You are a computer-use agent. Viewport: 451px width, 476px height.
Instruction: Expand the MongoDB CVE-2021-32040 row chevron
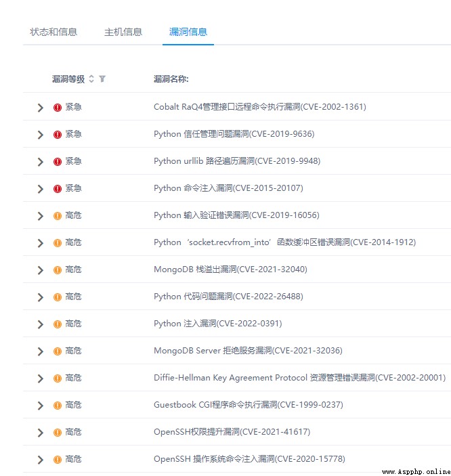point(41,270)
